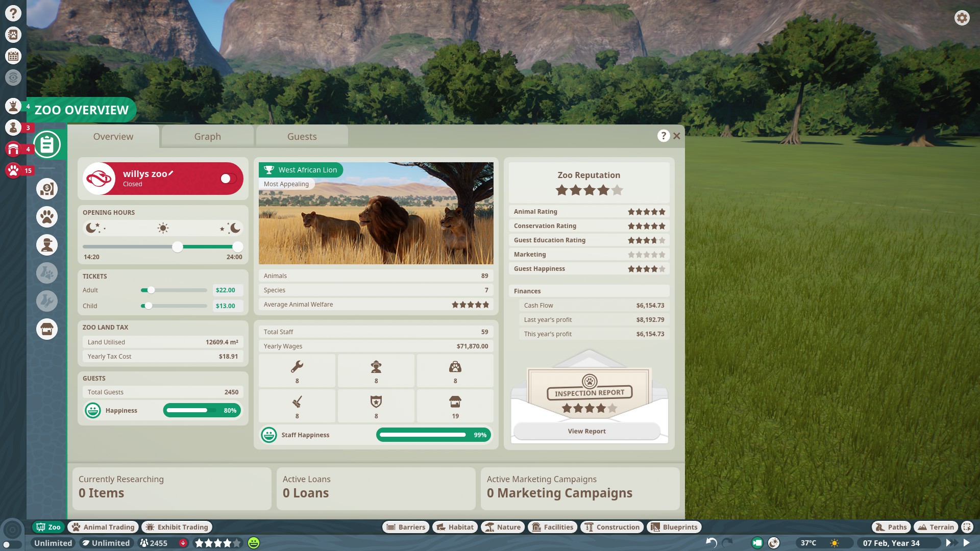Click the redo arrow
Image resolution: width=980 pixels, height=551 pixels.
pyautogui.click(x=728, y=543)
